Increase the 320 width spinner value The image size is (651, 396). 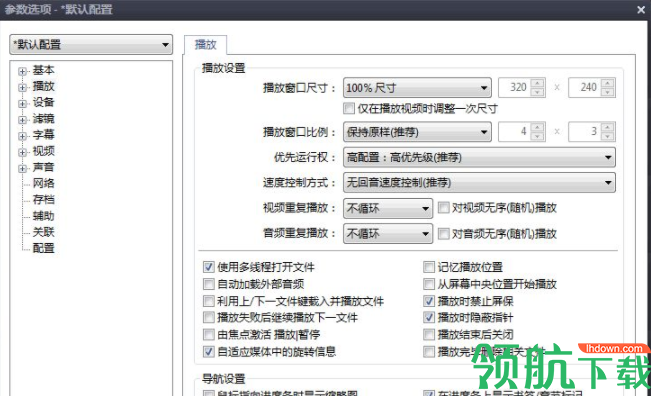pyautogui.click(x=538, y=83)
